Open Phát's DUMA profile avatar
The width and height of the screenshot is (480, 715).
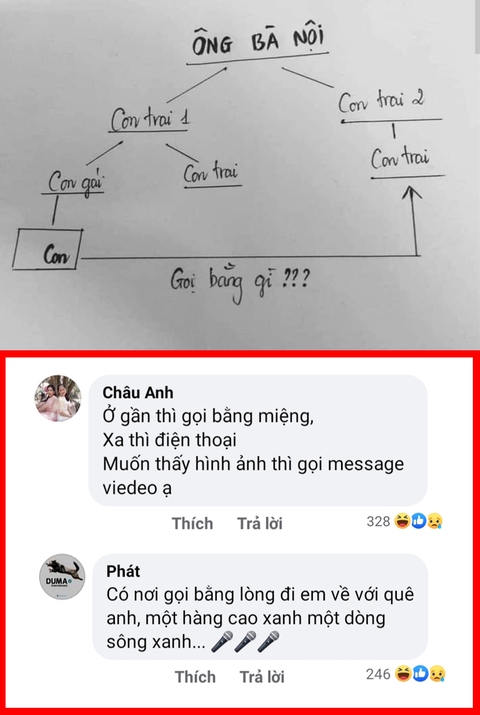[62, 576]
